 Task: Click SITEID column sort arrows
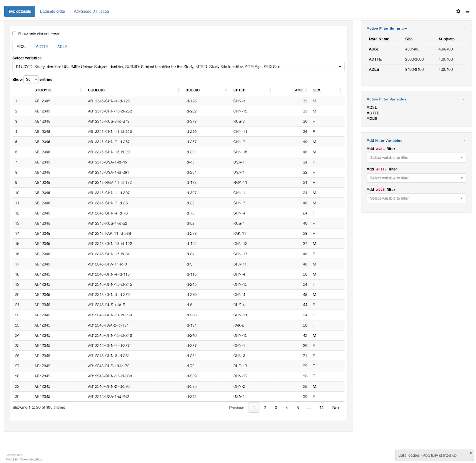pos(270,90)
